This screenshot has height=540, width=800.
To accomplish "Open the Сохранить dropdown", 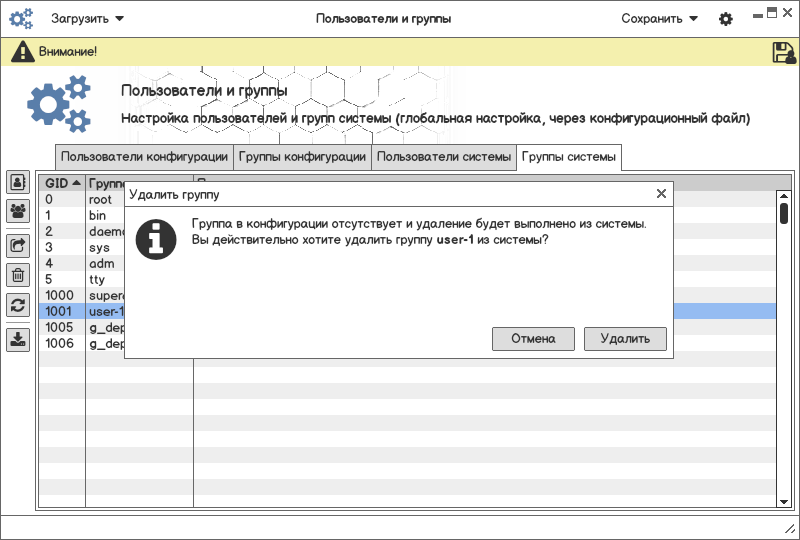I will pos(659,19).
